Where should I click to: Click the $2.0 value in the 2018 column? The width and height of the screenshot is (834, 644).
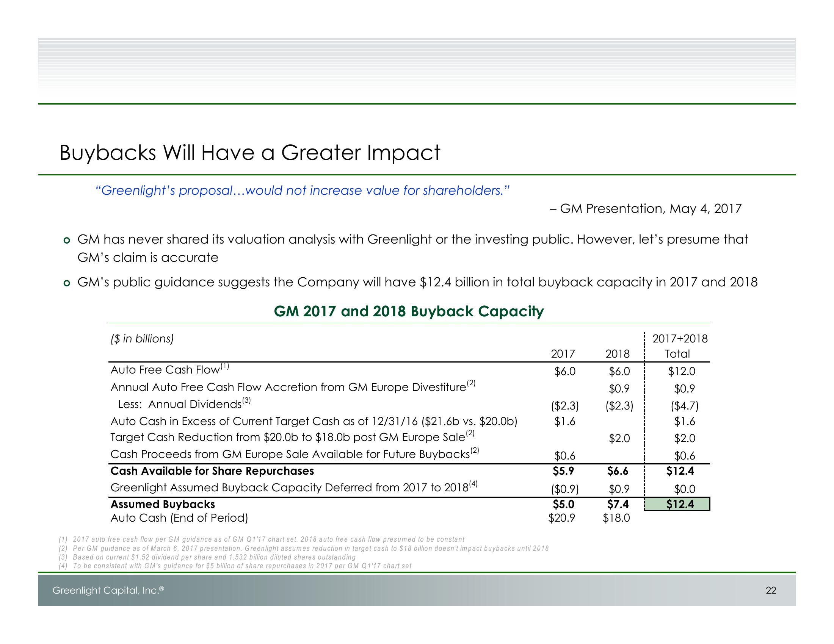(619, 438)
